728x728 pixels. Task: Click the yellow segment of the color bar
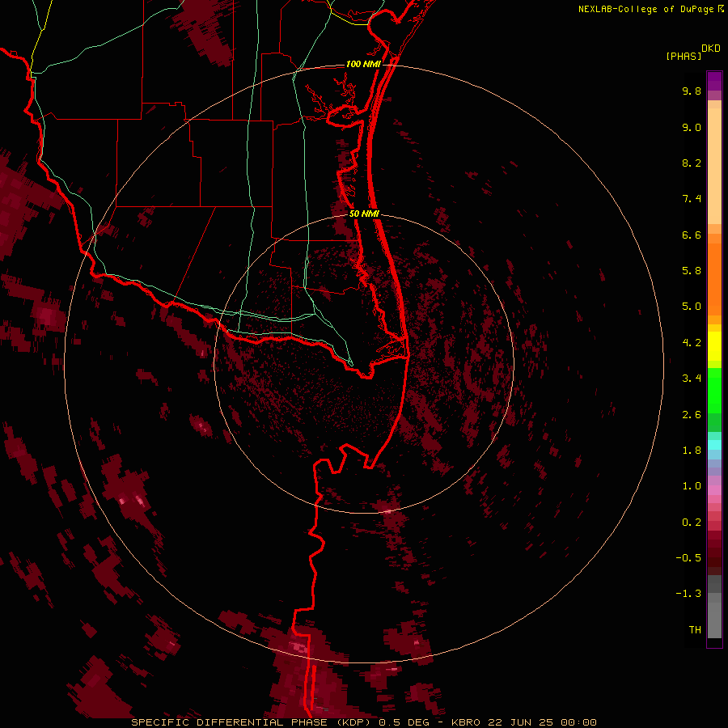coord(714,346)
